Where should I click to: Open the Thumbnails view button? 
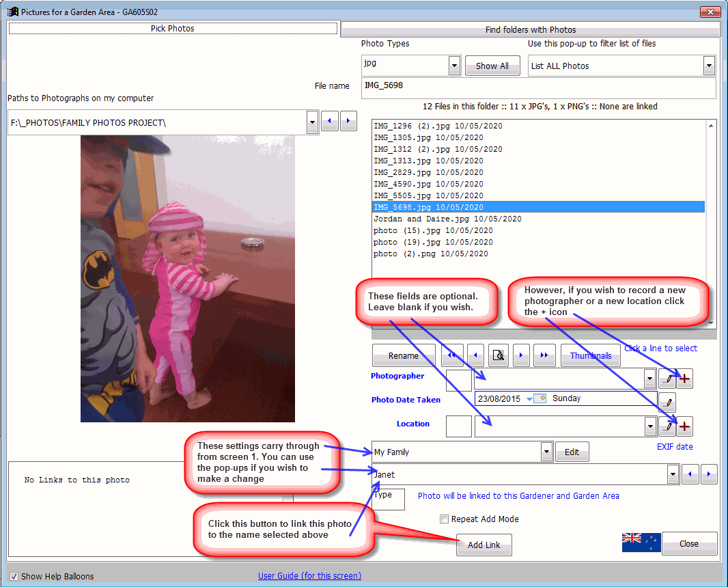click(591, 356)
